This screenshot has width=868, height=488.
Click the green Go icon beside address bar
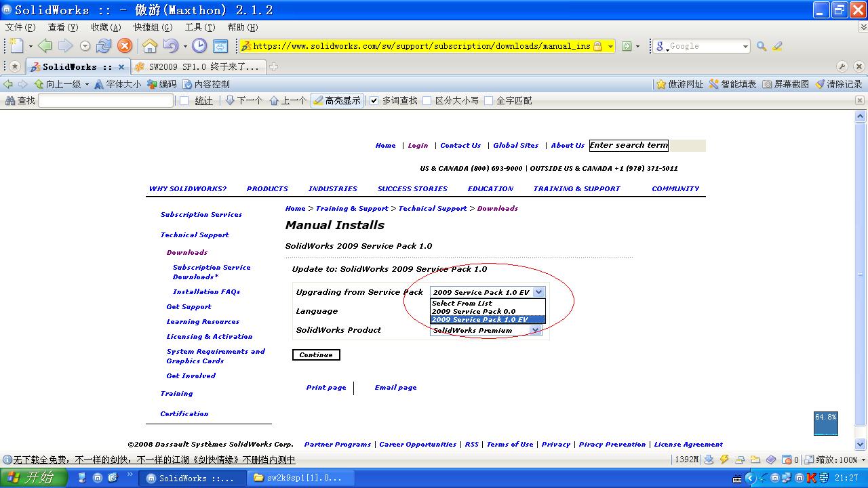[x=627, y=46]
